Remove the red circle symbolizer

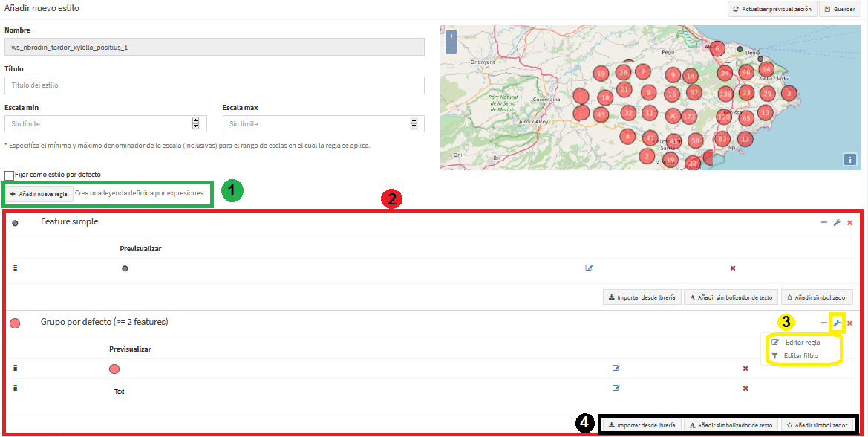point(745,369)
